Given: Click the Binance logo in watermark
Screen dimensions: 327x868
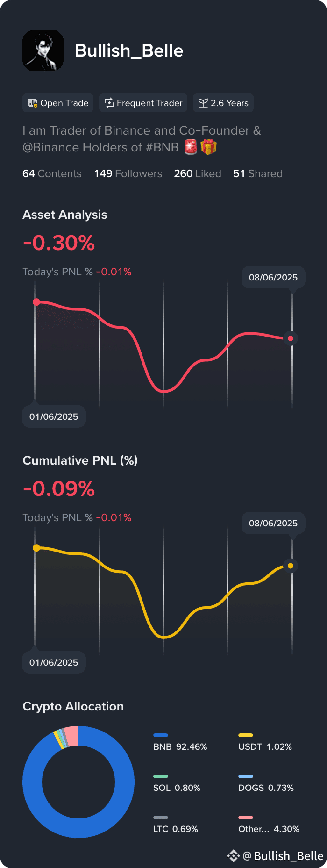Looking at the screenshot, I should click(x=233, y=856).
